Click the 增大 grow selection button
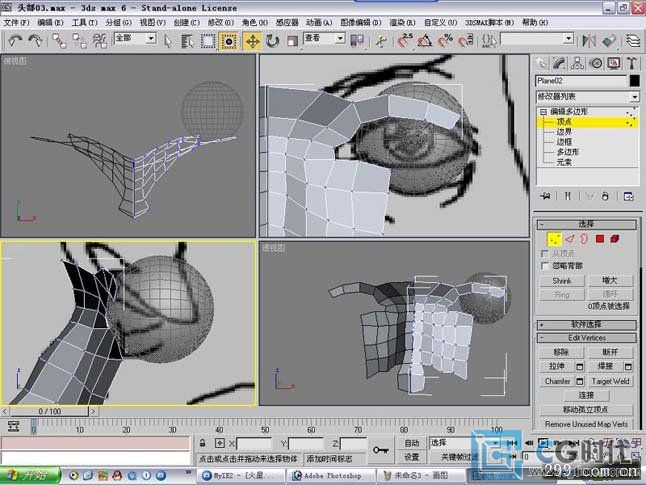 [610, 281]
